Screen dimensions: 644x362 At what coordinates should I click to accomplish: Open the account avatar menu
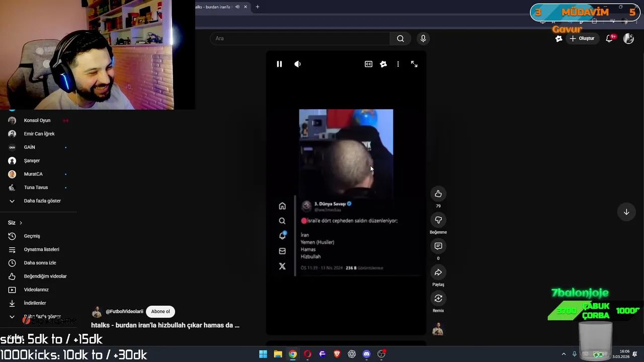[x=628, y=38]
